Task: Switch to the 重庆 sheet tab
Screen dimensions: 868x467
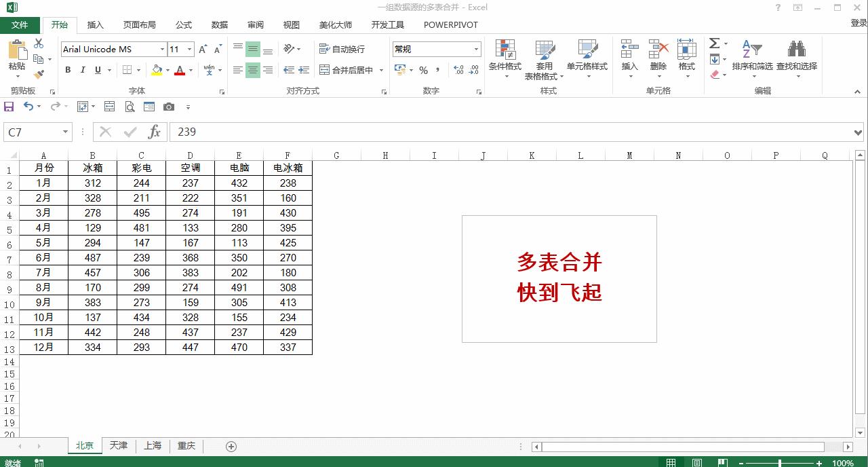Action: 186,445
